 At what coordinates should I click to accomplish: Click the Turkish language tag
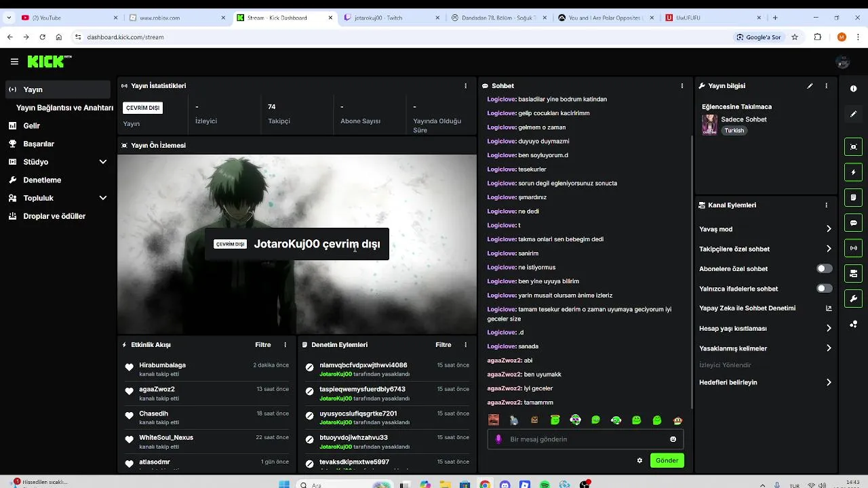734,130
